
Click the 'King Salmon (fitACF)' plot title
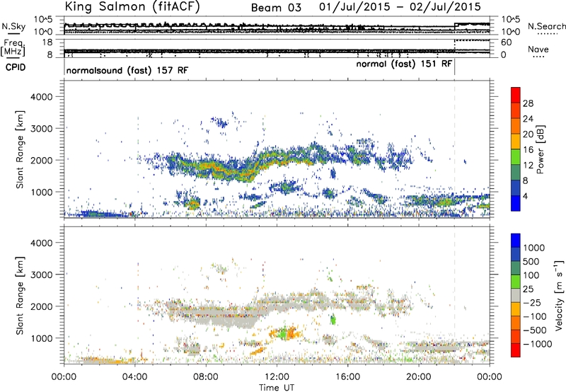132,7
